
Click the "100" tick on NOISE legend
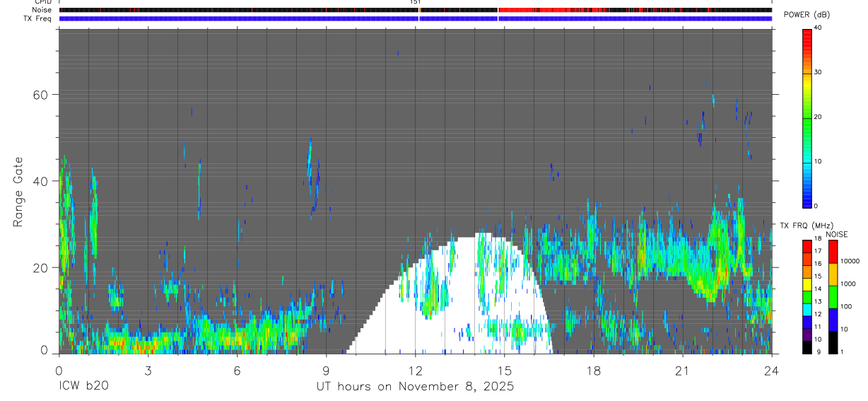846,306
